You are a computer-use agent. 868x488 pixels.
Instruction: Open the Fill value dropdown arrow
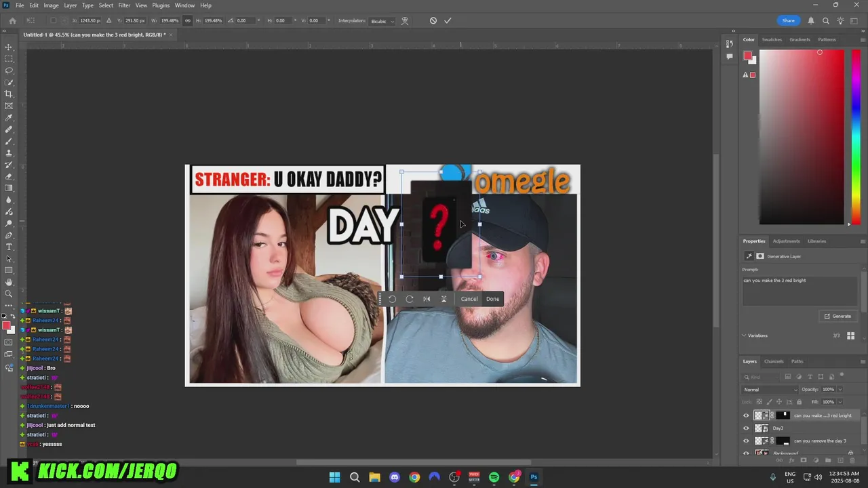840,402
